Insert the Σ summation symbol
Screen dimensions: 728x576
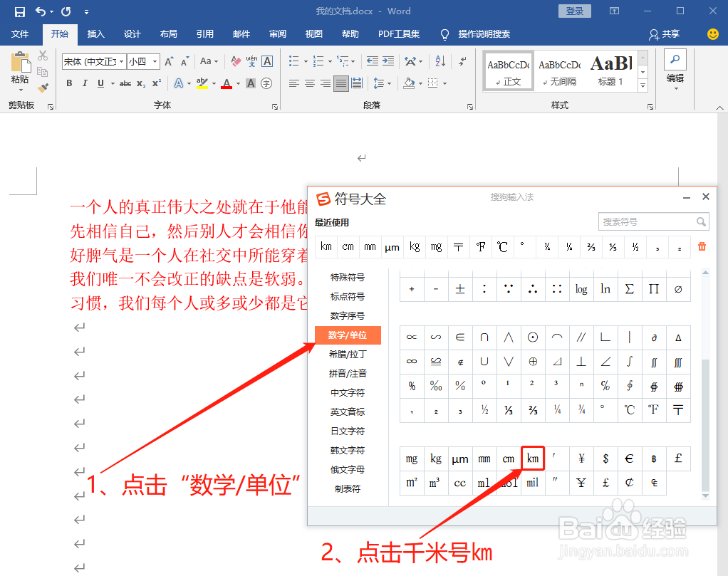point(630,289)
